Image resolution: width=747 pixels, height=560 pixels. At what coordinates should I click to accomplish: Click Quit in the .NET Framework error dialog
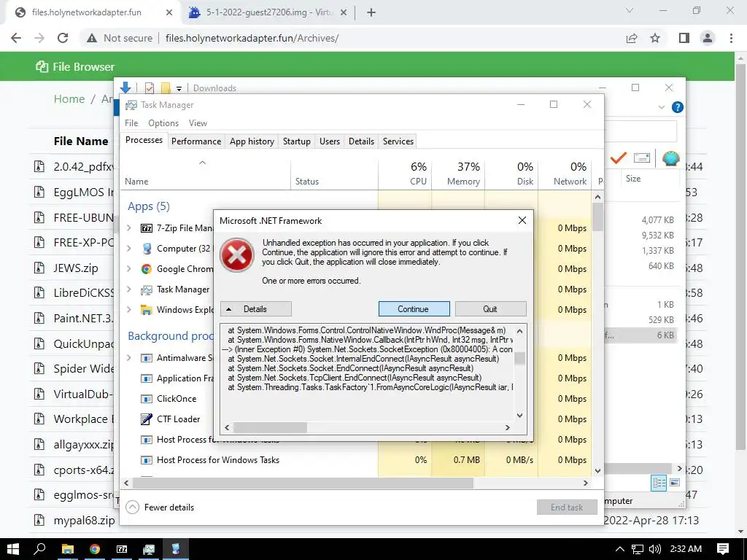tap(490, 308)
